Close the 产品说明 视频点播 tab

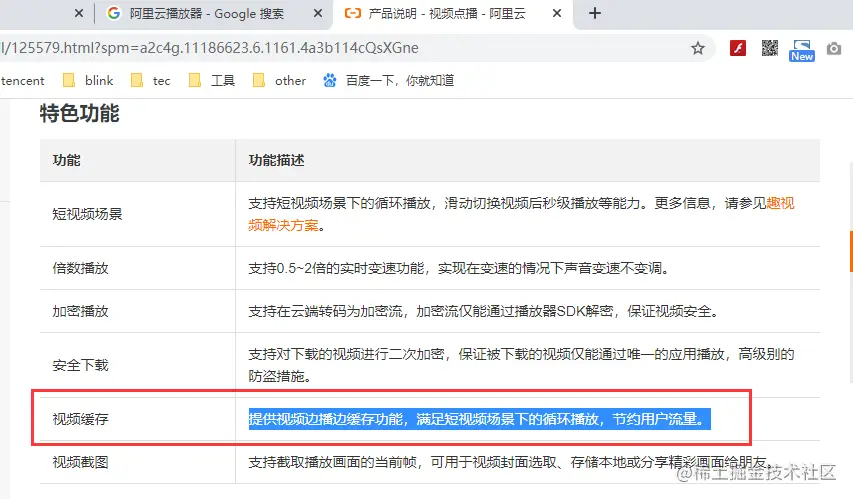[x=557, y=14]
